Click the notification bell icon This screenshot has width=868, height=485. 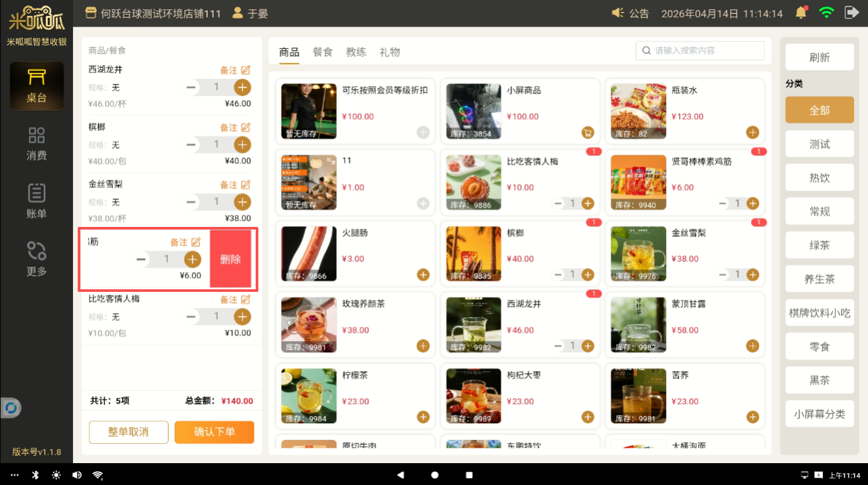click(x=801, y=13)
